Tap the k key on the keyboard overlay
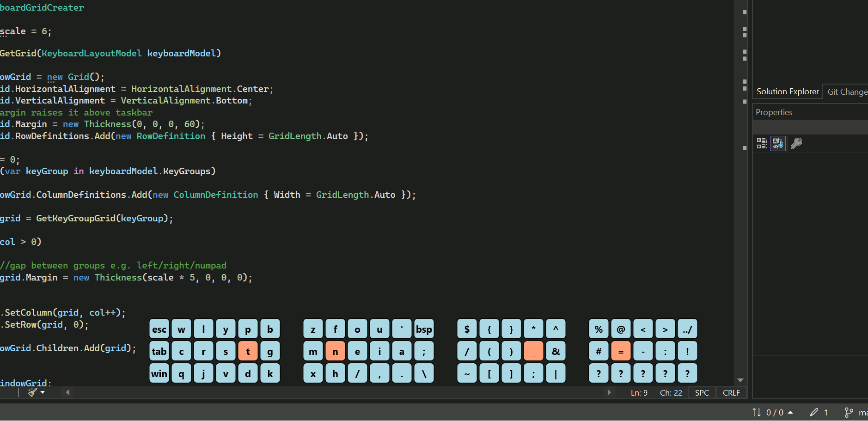Viewport: 868px width, 421px height. (270, 373)
